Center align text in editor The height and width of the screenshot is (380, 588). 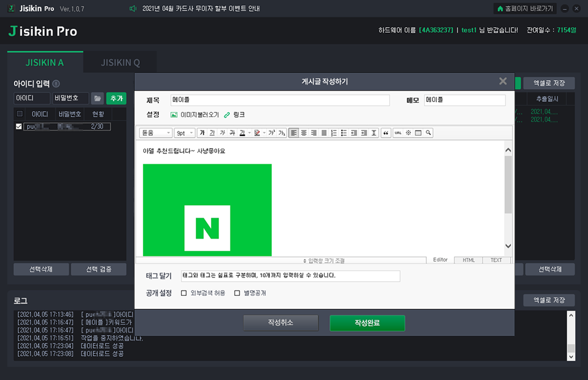point(304,133)
